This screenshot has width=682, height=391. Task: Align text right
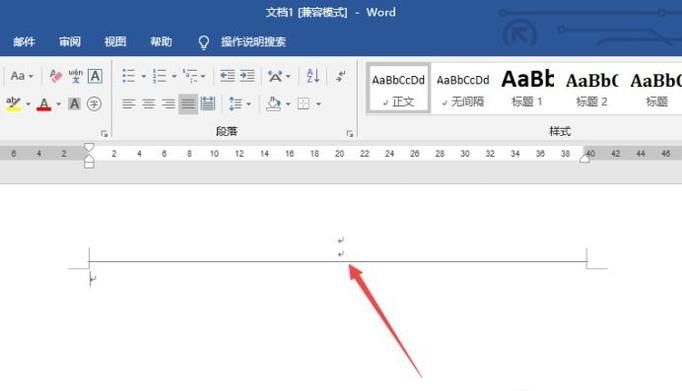click(x=168, y=104)
